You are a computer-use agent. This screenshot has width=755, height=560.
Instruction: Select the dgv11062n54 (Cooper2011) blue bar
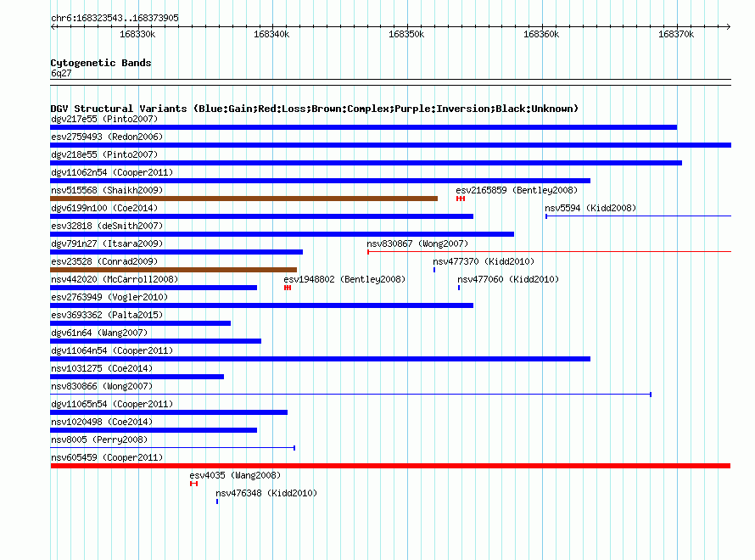pyautogui.click(x=320, y=181)
